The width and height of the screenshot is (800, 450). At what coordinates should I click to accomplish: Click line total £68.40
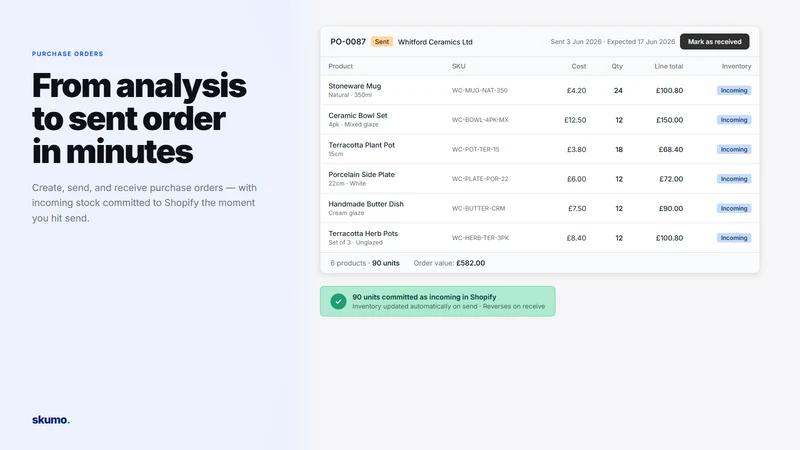pyautogui.click(x=671, y=149)
